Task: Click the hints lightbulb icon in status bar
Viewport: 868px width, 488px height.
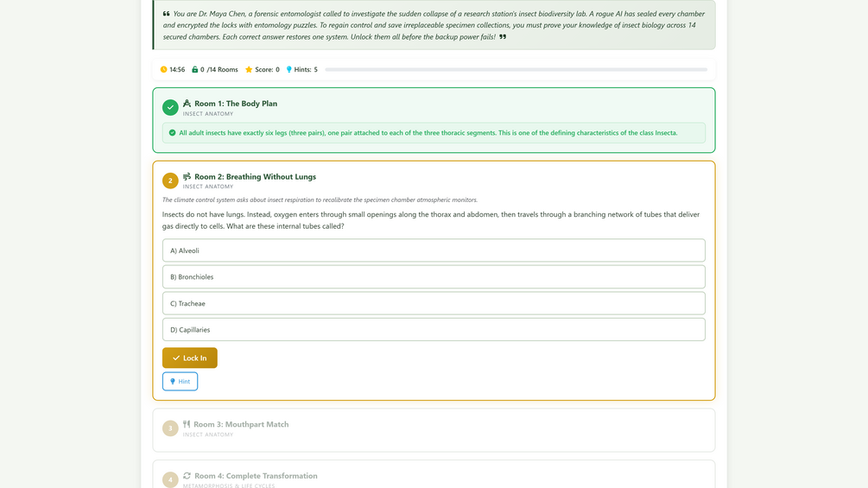Action: pos(289,70)
